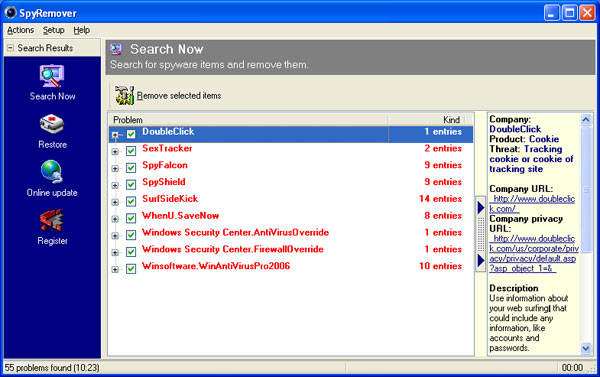
Task: Expand the SpyShield tree node
Action: coord(115,186)
